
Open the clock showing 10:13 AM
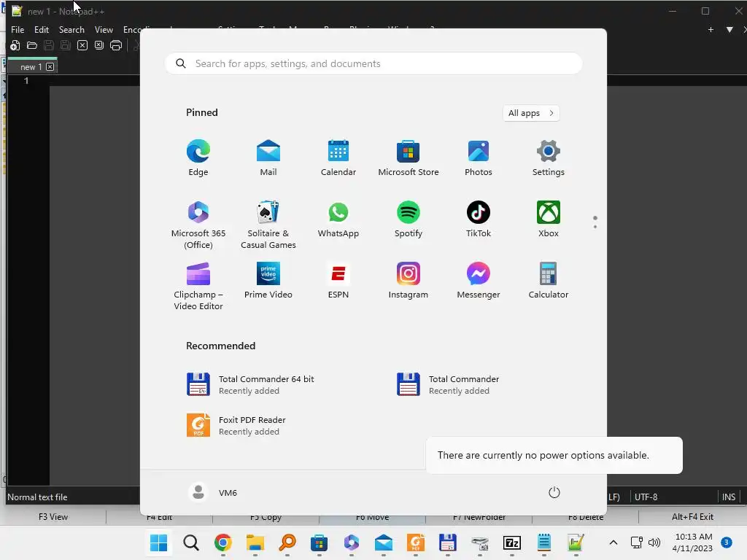coord(693,542)
